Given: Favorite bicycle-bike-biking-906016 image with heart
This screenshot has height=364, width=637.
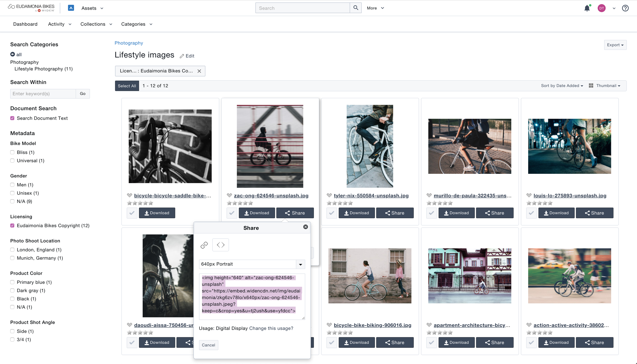Looking at the screenshot, I should pos(329,325).
